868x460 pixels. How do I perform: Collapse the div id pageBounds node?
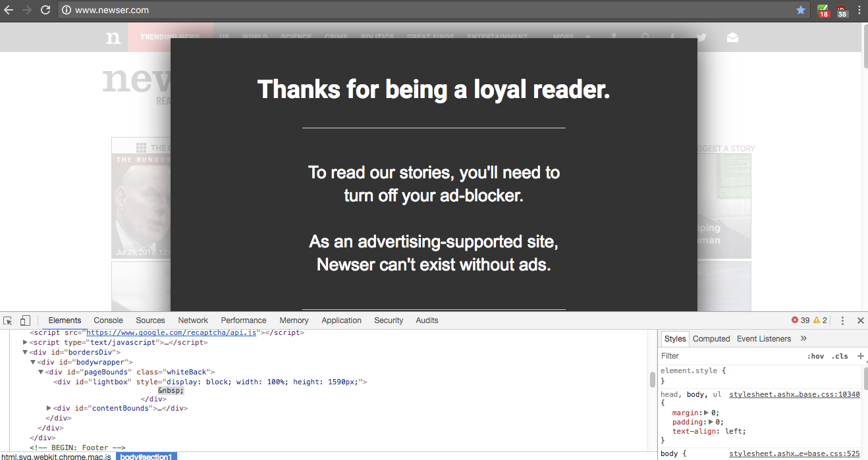pyautogui.click(x=41, y=372)
